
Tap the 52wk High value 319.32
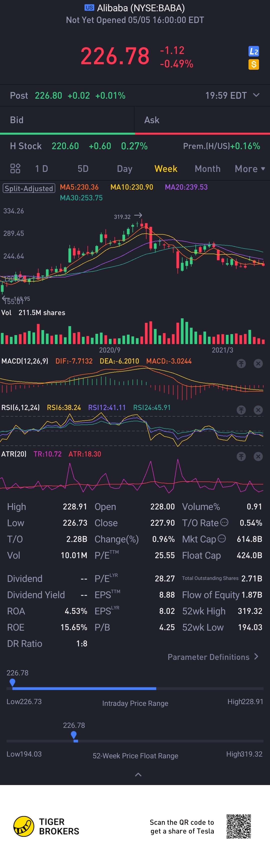click(x=250, y=611)
